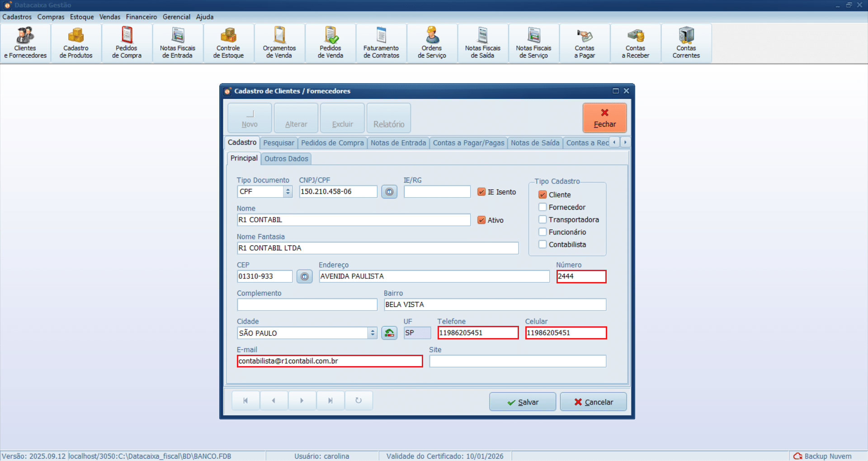Open Cadastro de Produtos toolbar icon
Viewport: 868px width, 461px height.
76,43
